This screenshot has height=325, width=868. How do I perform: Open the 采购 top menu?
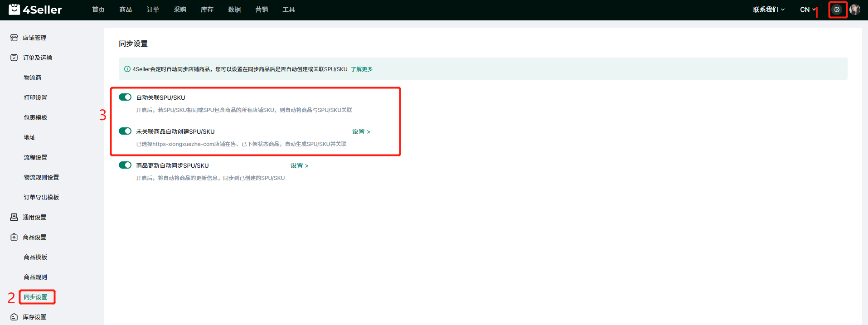pos(180,10)
